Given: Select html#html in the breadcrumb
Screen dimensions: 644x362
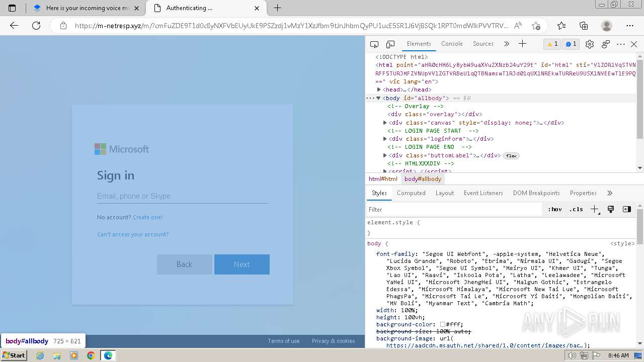Looking at the screenshot, I should (383, 179).
